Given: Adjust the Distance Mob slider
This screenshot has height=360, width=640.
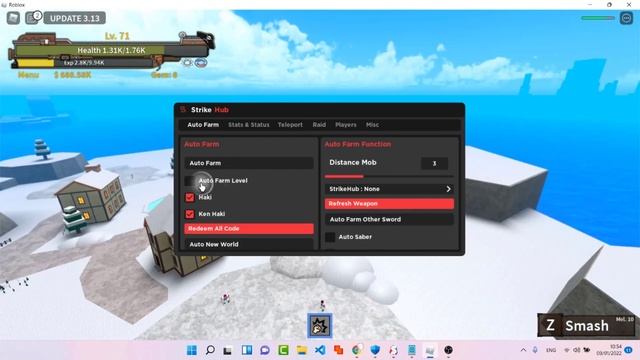Looking at the screenshot, I should [x=389, y=176].
